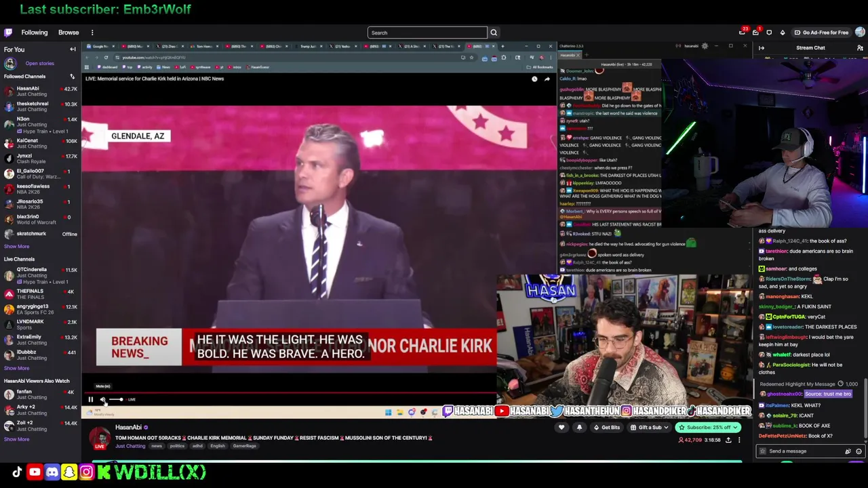The image size is (868, 488).
Task: Open the Whispers speech bubble icon
Action: (x=769, y=33)
